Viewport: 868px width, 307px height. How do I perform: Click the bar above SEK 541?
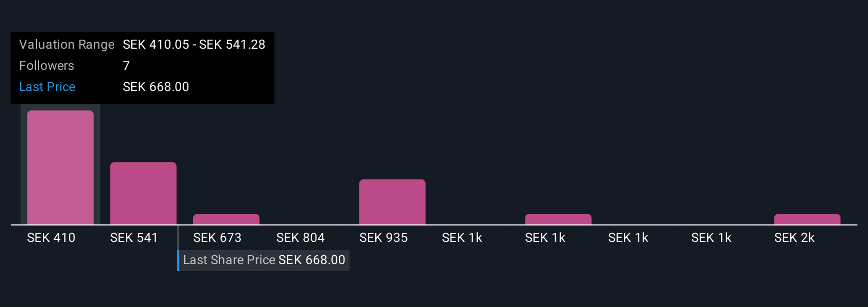(143, 193)
